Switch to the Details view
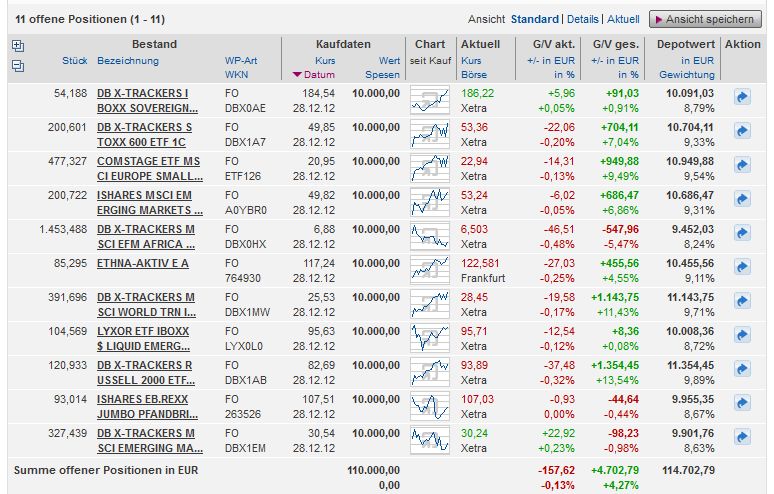The width and height of the screenshot is (774, 494). (582, 19)
